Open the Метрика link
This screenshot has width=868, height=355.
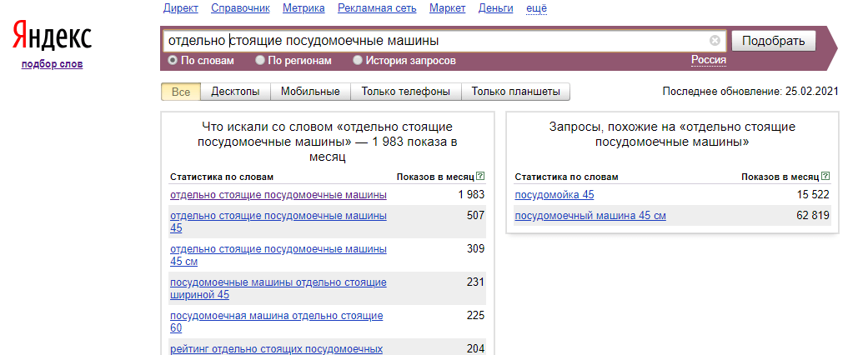coord(304,8)
